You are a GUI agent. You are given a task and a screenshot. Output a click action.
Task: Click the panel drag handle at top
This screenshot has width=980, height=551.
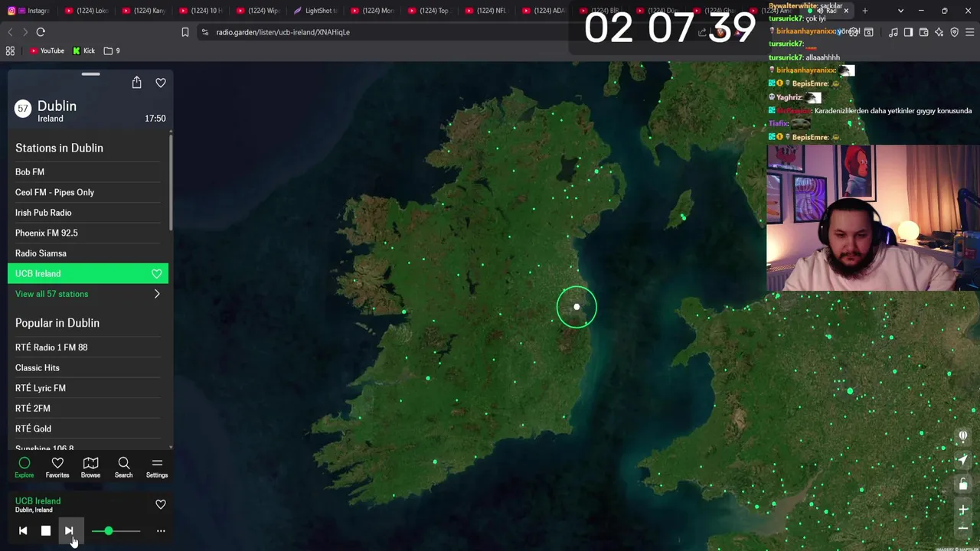(90, 74)
